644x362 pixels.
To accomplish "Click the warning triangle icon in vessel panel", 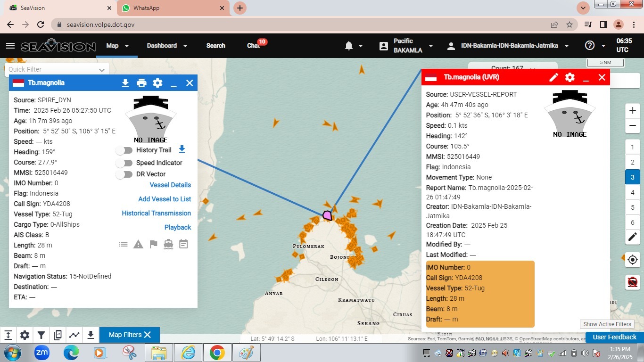I will click(138, 244).
